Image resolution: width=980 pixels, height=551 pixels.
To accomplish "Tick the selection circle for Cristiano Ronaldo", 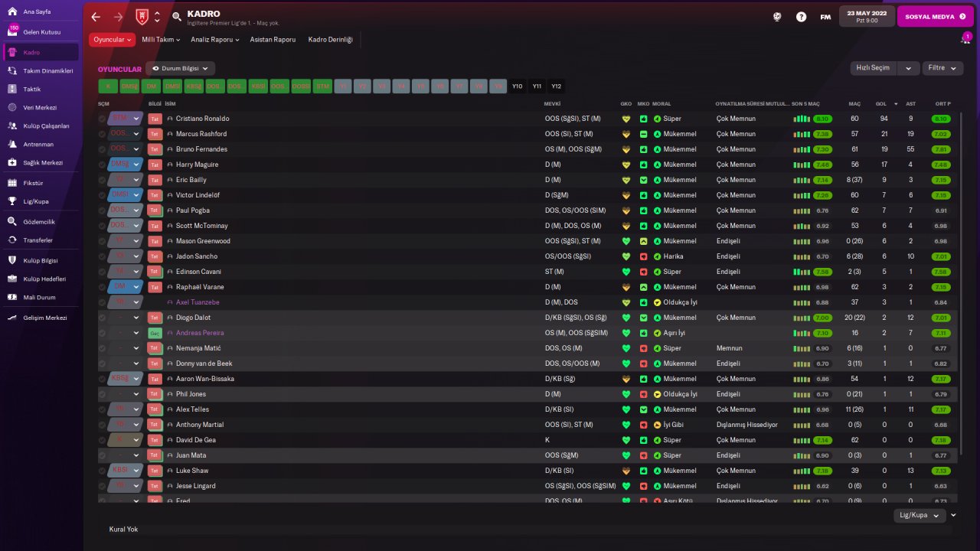I will click(x=103, y=119).
